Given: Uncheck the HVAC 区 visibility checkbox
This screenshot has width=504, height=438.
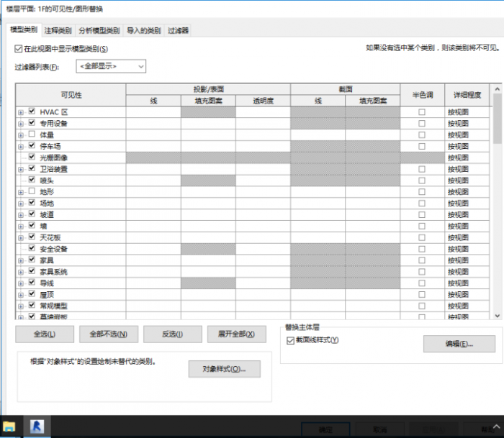Looking at the screenshot, I should coord(32,112).
